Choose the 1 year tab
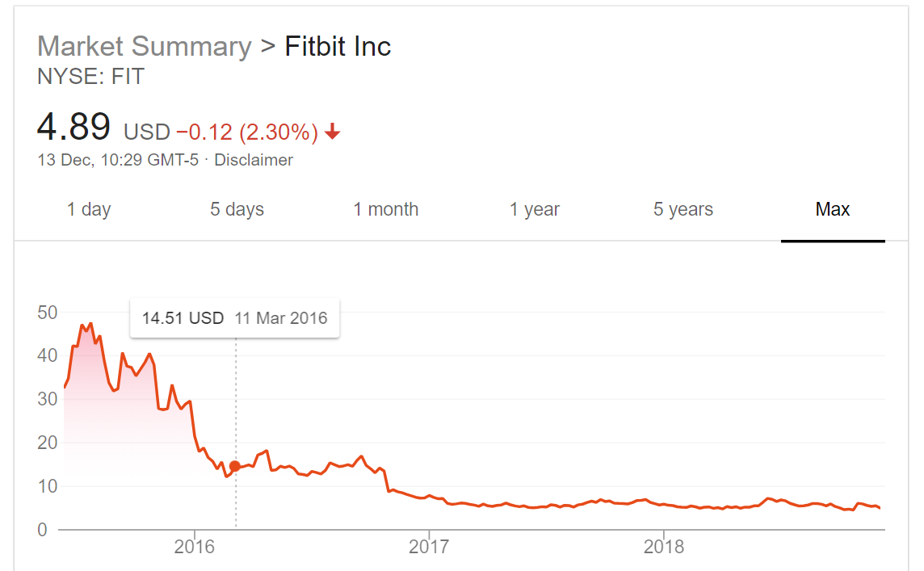The height and width of the screenshot is (571, 924). tap(534, 210)
